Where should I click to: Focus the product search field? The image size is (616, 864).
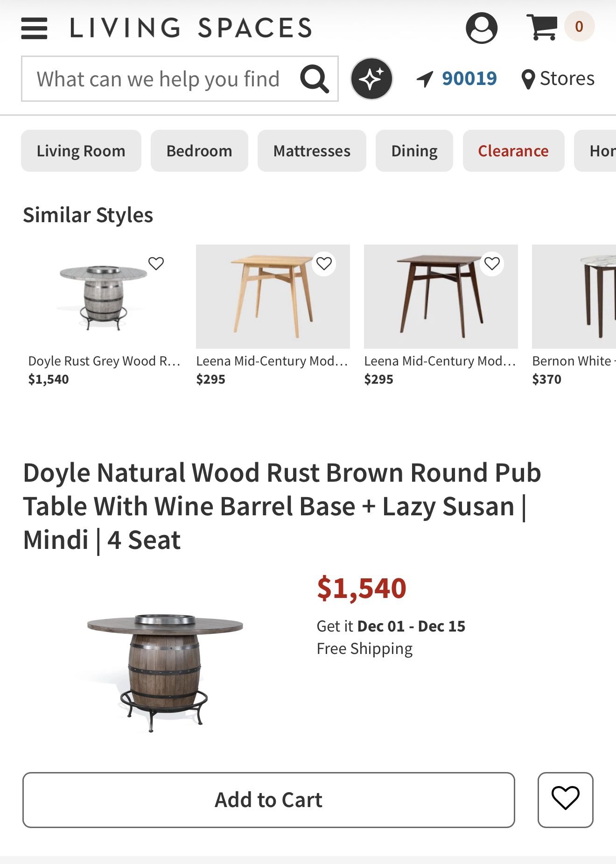click(158, 79)
